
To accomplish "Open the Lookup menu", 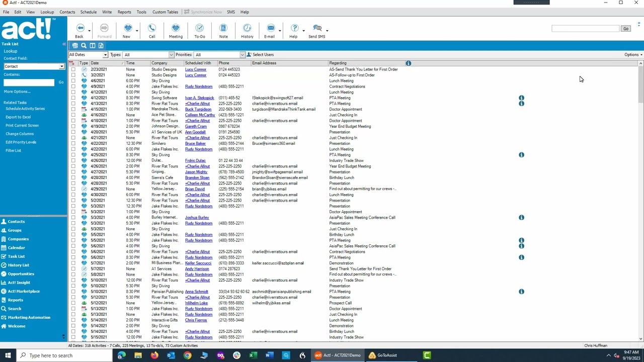I will coord(47,12).
